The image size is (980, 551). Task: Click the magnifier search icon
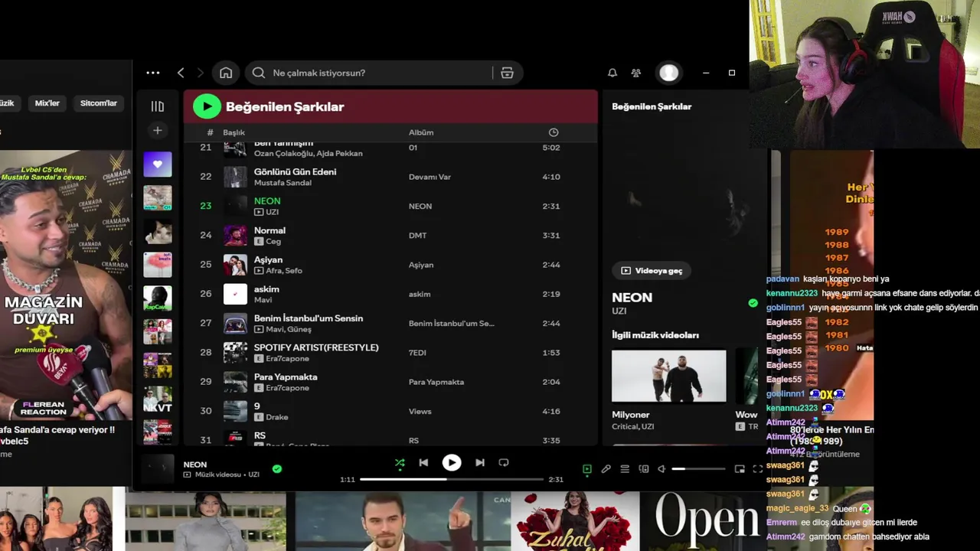click(x=259, y=73)
